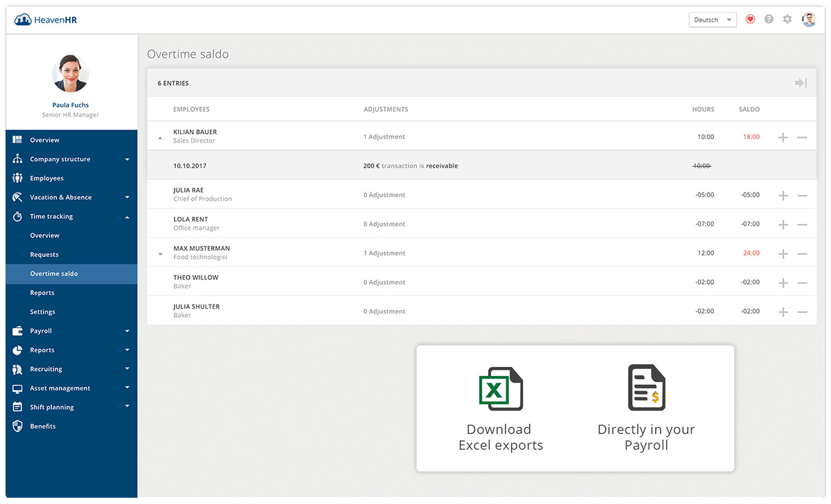Click minus icon for Lola Rent
The image size is (831, 504).
click(x=802, y=224)
